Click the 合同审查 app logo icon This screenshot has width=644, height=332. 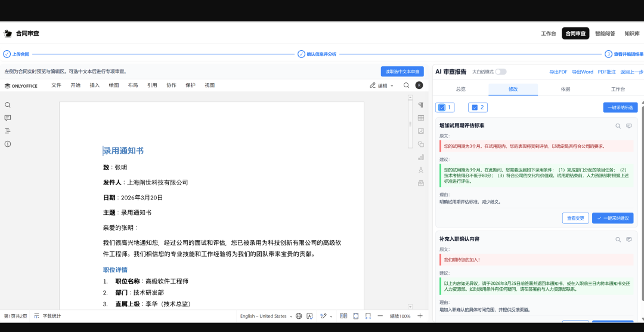[x=7, y=33]
